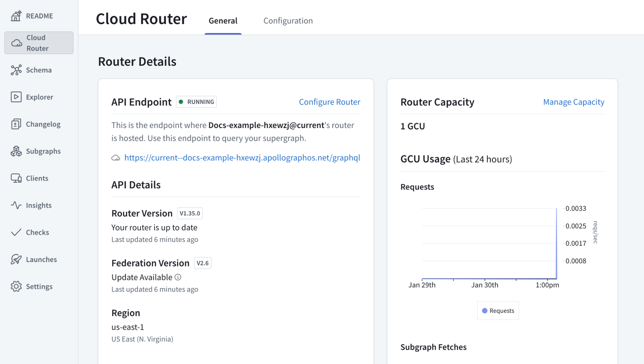Open the Schema page

(x=38, y=70)
